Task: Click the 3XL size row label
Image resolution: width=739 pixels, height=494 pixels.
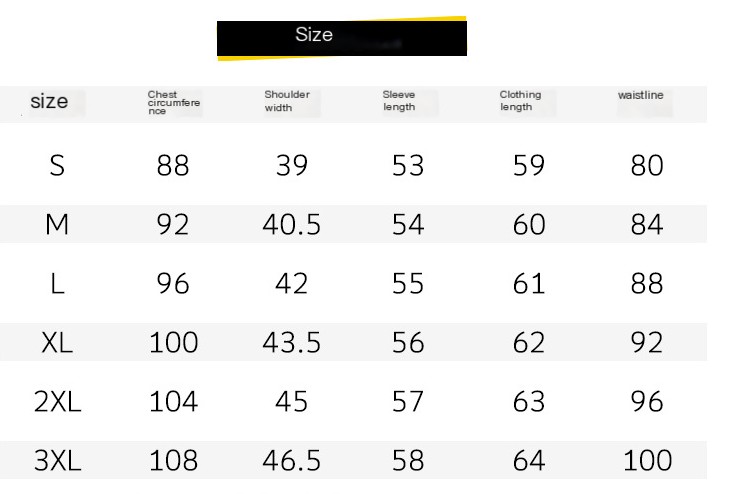Action: point(57,461)
